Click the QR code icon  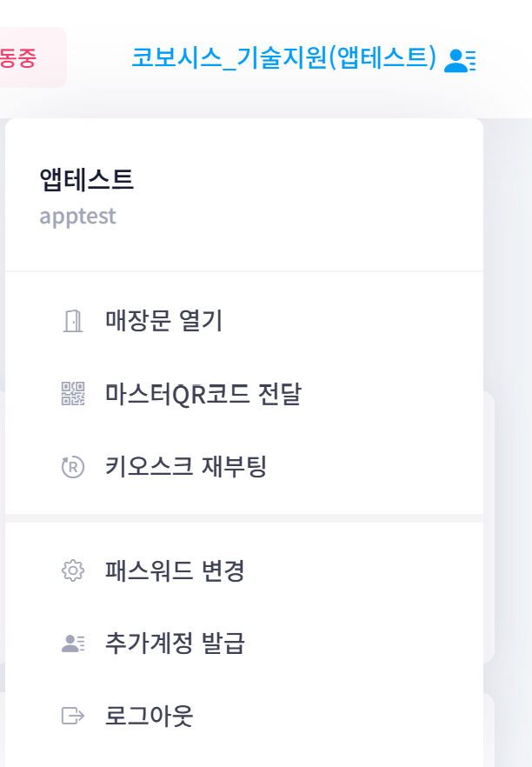pos(73,394)
